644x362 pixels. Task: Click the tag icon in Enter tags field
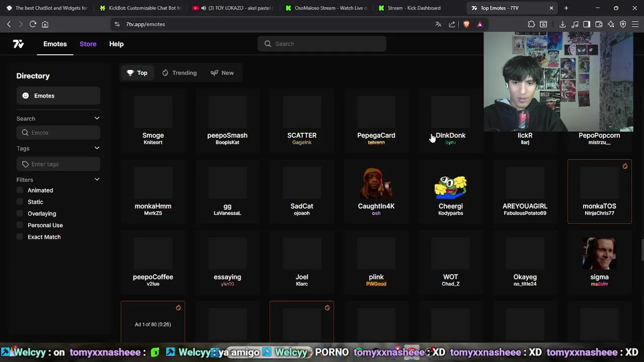pos(25,164)
